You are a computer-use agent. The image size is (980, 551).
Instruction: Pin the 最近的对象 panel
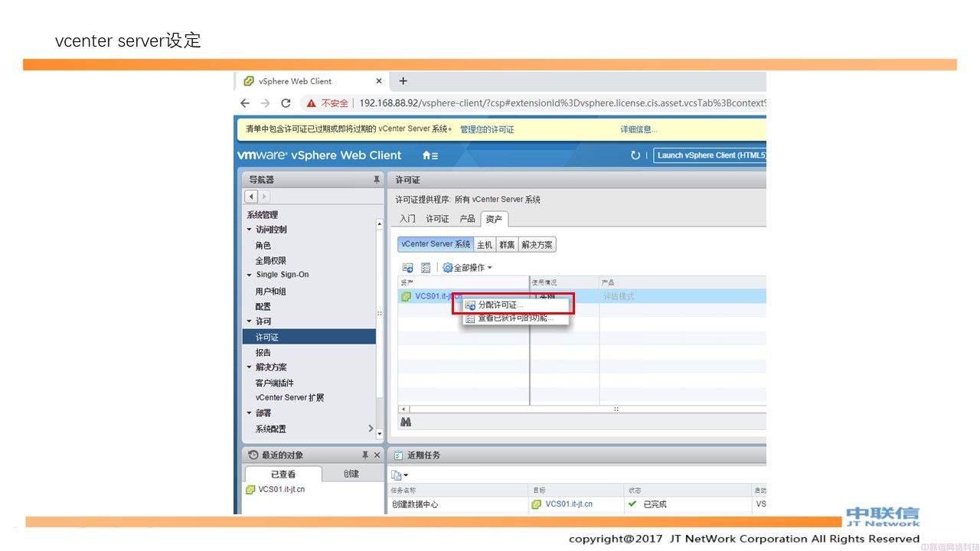365,455
